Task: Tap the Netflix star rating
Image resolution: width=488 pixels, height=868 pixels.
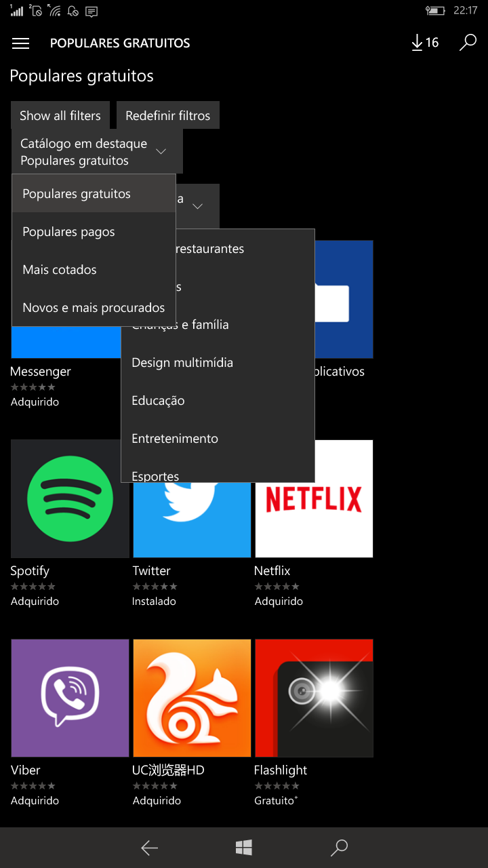Action: coord(277,587)
